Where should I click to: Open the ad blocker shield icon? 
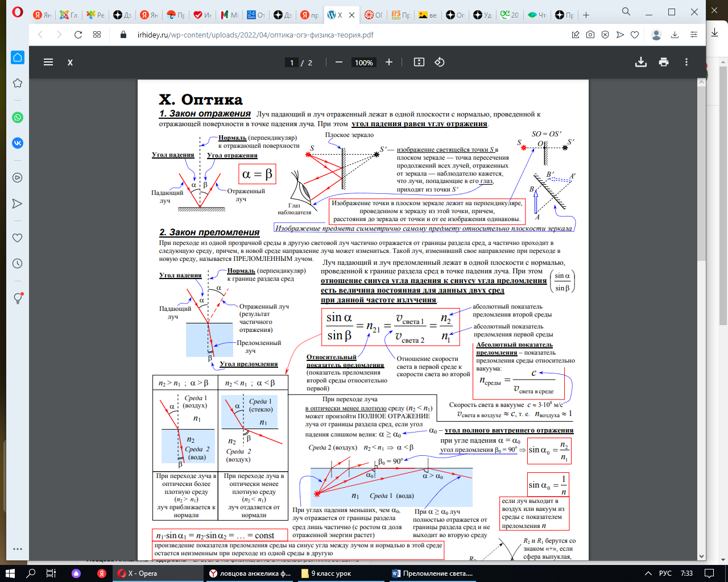pyautogui.click(x=605, y=35)
